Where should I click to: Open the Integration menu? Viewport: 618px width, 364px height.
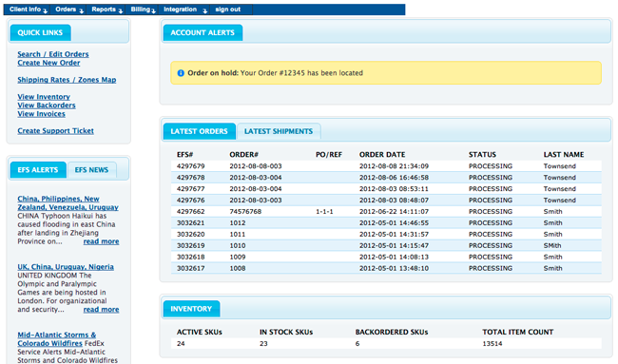[x=180, y=10]
